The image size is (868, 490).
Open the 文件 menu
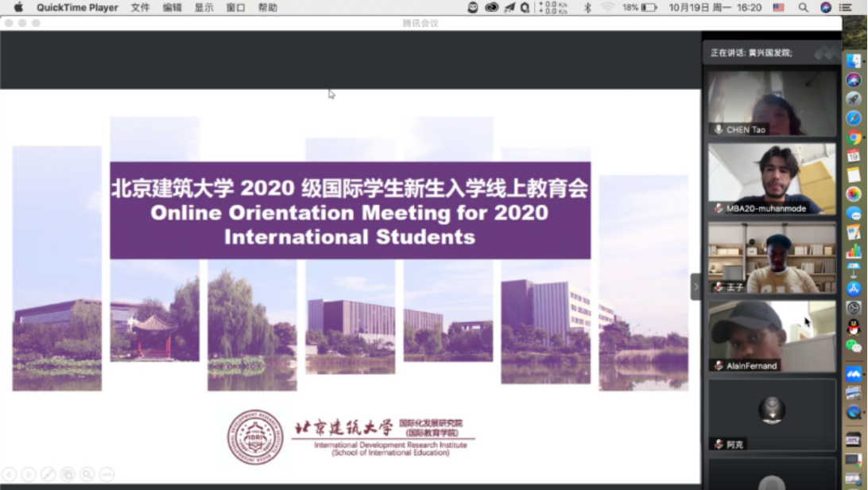pos(140,7)
